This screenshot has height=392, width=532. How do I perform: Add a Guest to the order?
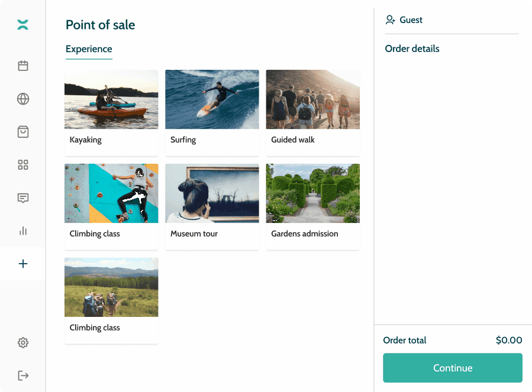click(x=404, y=20)
